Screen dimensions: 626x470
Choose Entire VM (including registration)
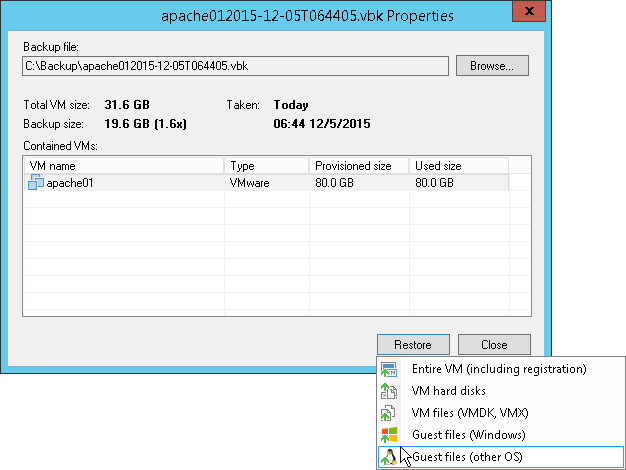[499, 369]
